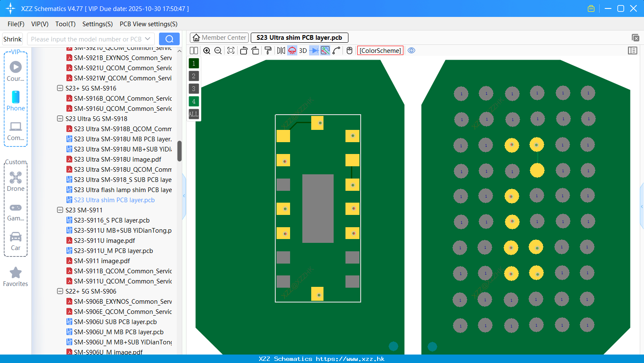Image resolution: width=644 pixels, height=363 pixels.
Task: Click the file tree vertical scrollbar
Action: coord(179,151)
